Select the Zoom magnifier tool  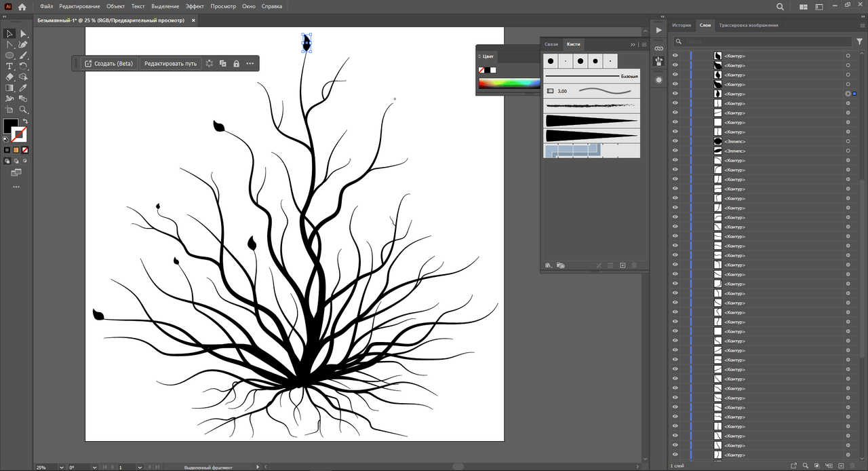23,109
